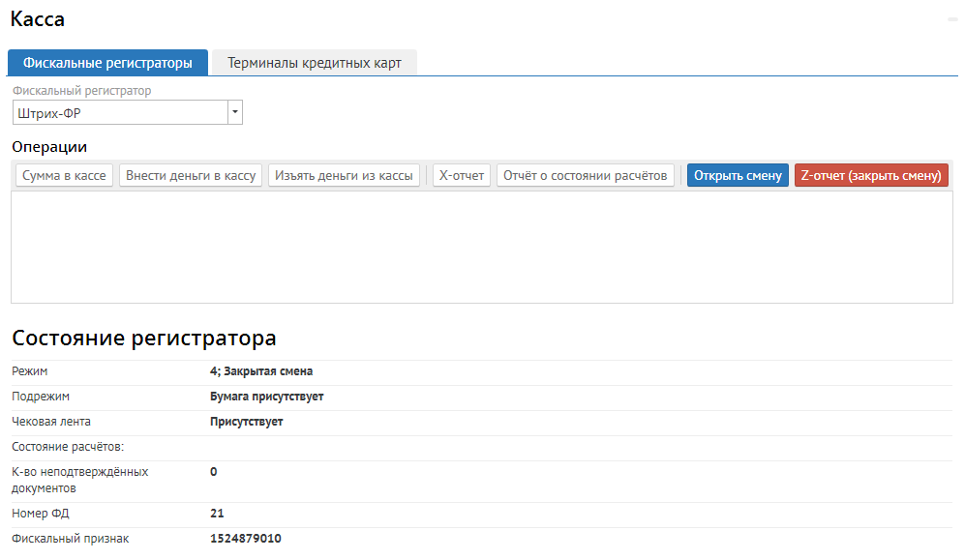
Task: Click inside the empty operations output area
Action: (481, 248)
